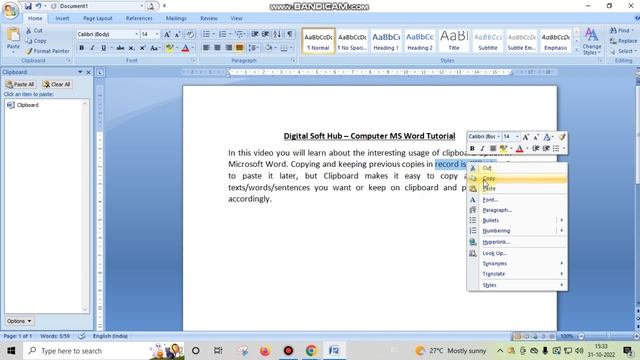Choose Hyperlink... in the context menu
The height and width of the screenshot is (360, 640).
tap(517, 242)
